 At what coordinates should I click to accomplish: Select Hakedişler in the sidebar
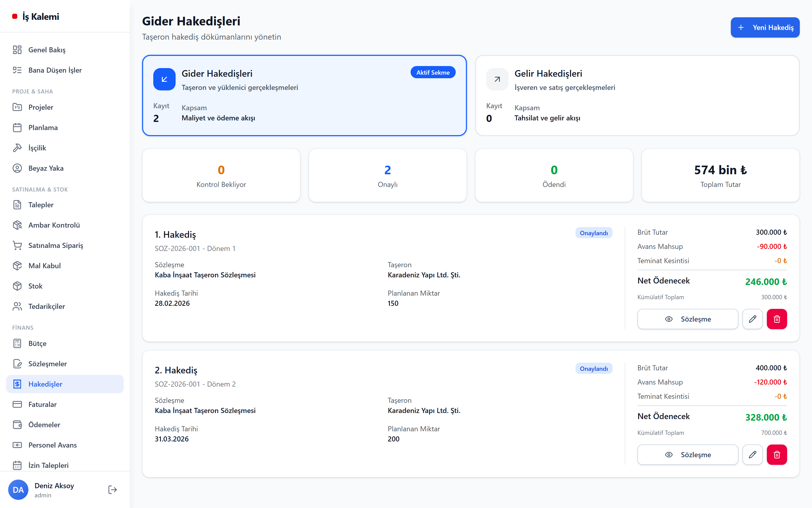65,384
